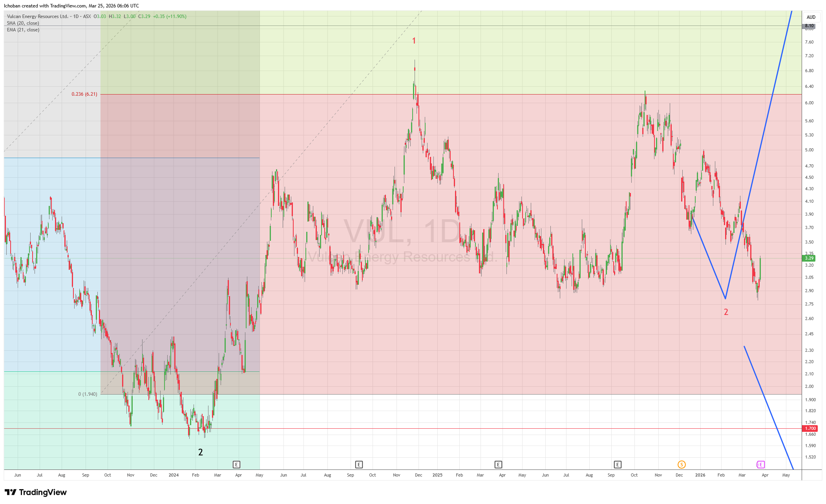Click the earnings E marker near Sep 2024
Screen dimensions: 826x504
(359, 465)
